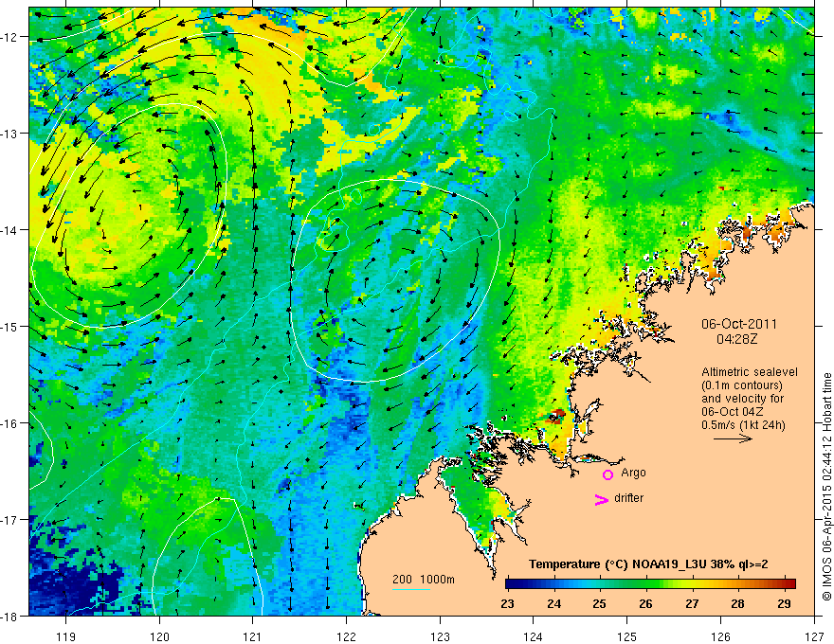The width and height of the screenshot is (834, 644).
Task: Click longitude axis label 126
Action: point(720,636)
